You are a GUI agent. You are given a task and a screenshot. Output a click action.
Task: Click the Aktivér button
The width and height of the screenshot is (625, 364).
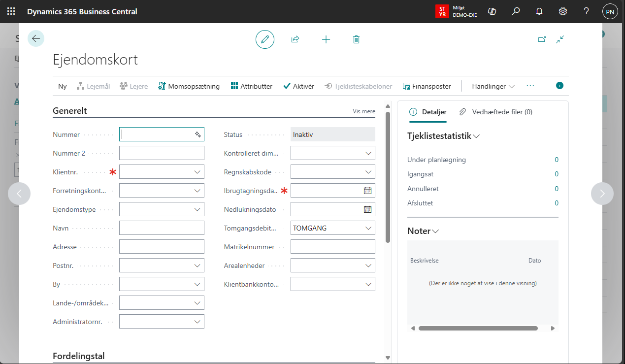pyautogui.click(x=298, y=86)
